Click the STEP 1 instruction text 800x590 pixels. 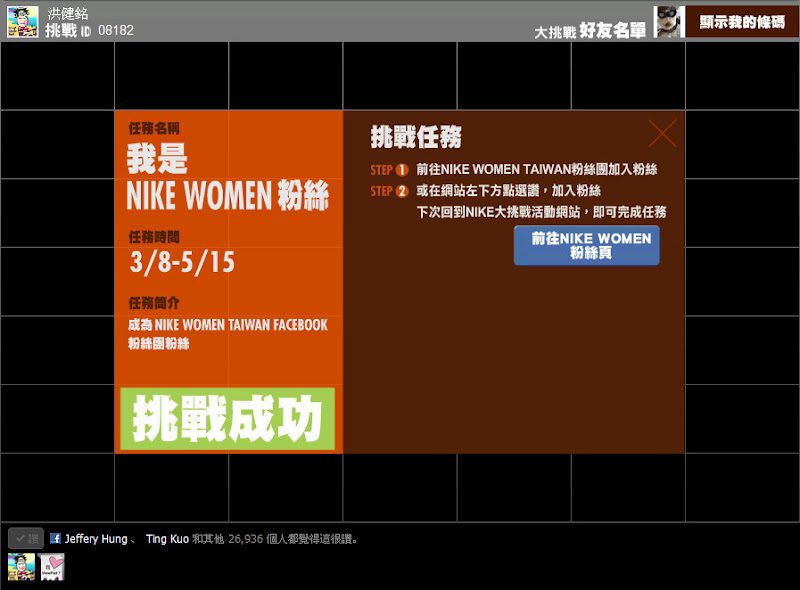536,169
